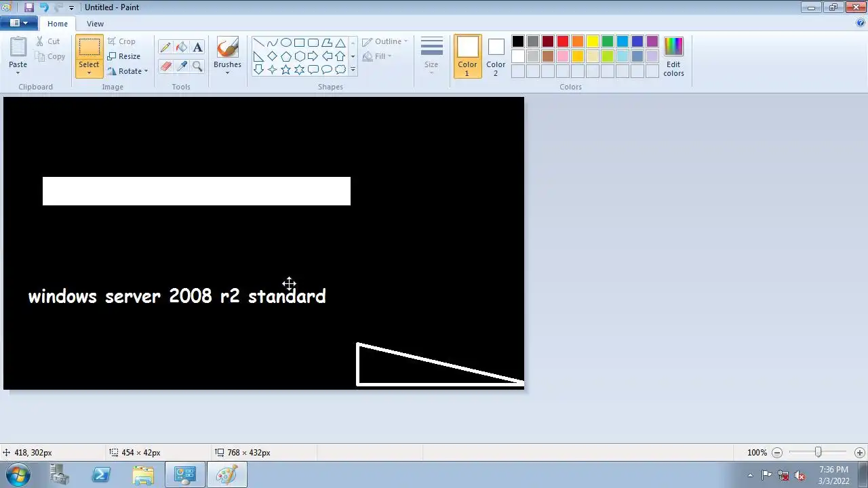Expand the Shapes gallery More arrow

(x=353, y=69)
